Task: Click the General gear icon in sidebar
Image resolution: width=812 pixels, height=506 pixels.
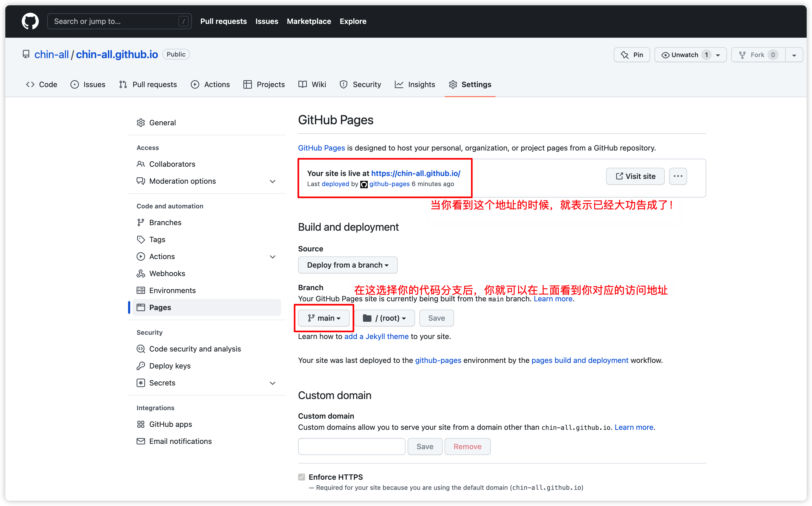Action: click(x=141, y=123)
